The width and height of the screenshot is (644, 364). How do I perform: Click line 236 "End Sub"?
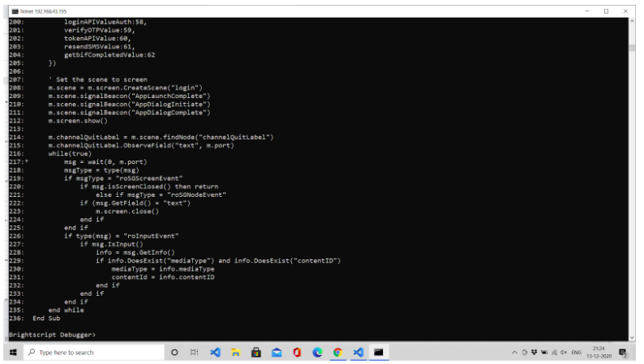coord(46,318)
